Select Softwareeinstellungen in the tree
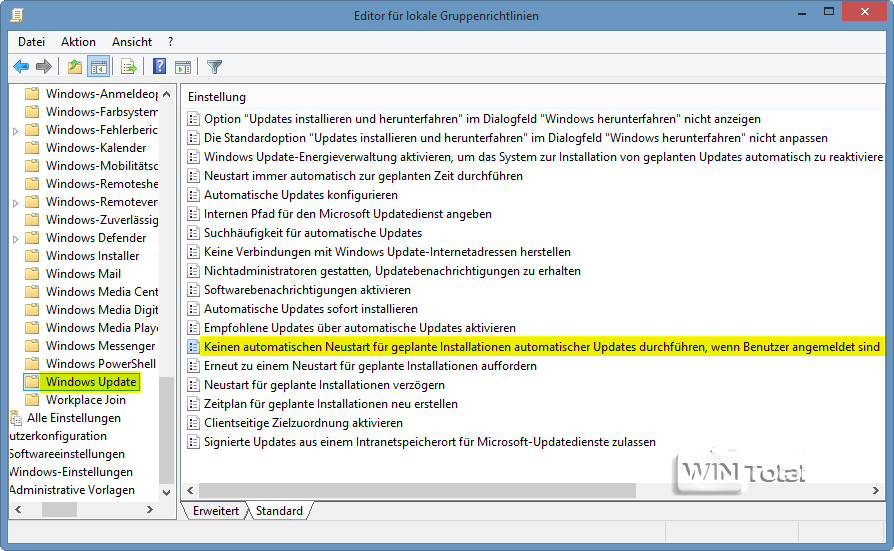This screenshot has height=551, width=894. [x=67, y=454]
